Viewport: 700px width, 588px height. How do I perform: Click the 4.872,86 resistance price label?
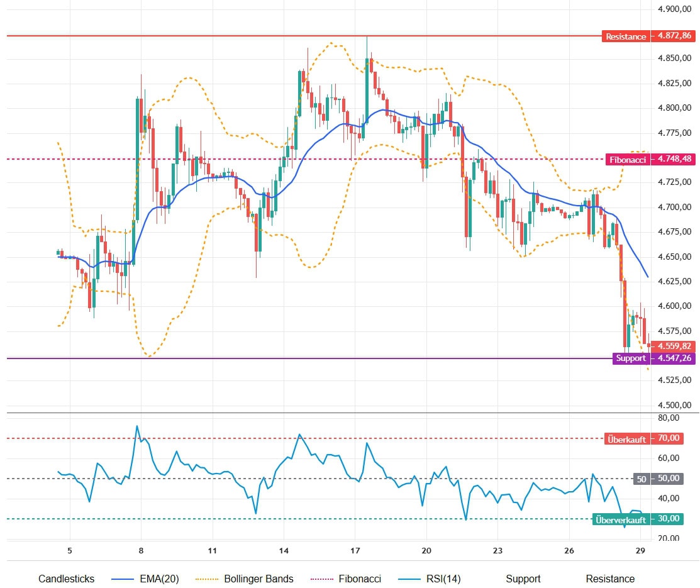click(673, 36)
